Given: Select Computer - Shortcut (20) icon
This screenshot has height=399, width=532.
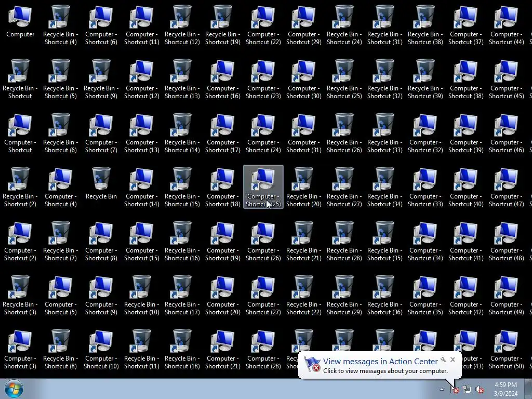Looking at the screenshot, I should [x=222, y=295].
